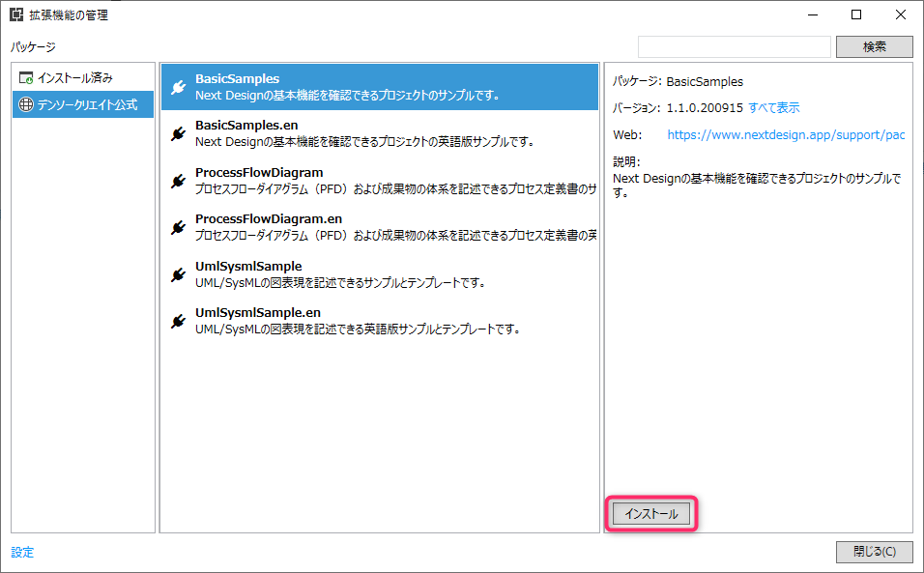This screenshot has width=924, height=573.
Task: Focus the package search input field
Action: point(735,47)
